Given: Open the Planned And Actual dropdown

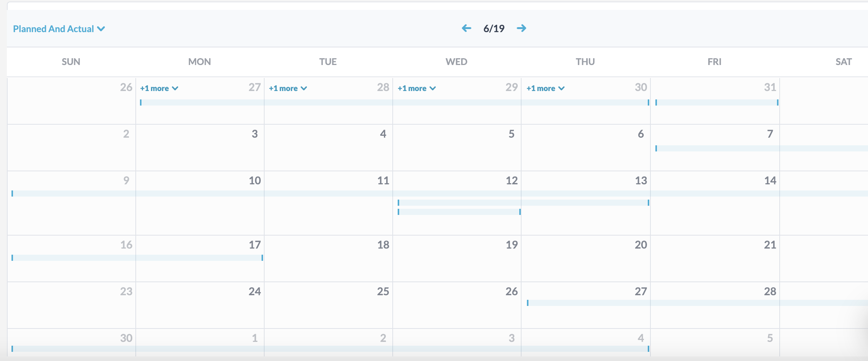Looking at the screenshot, I should coord(59,29).
